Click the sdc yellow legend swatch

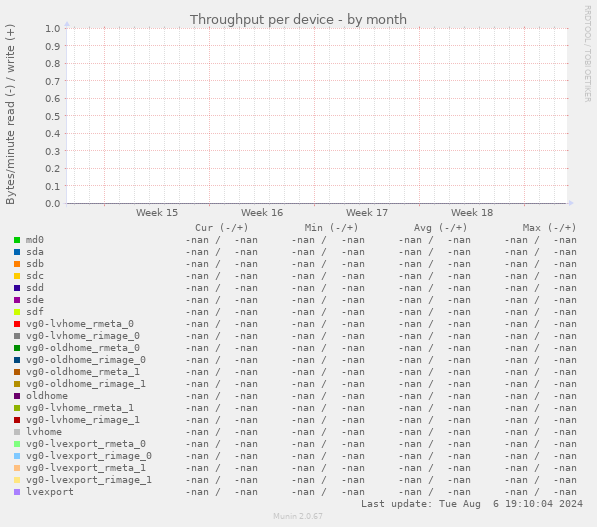(17, 276)
